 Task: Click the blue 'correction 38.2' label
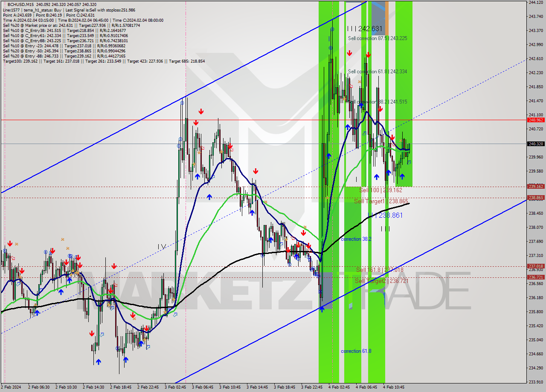[x=356, y=239]
